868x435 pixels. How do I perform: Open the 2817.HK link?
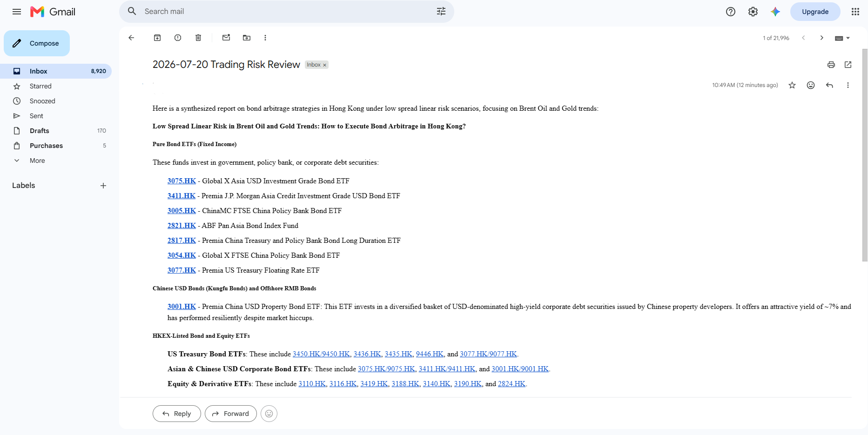182,241
